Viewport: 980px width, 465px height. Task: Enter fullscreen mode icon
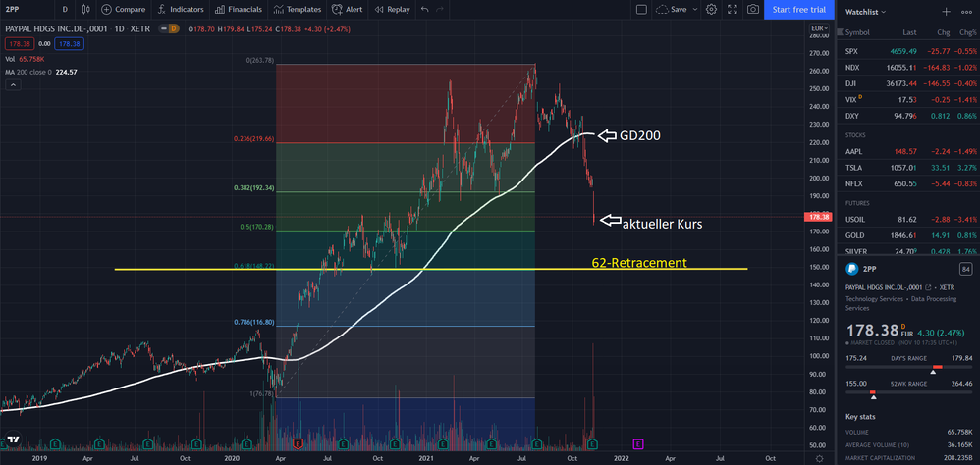733,10
